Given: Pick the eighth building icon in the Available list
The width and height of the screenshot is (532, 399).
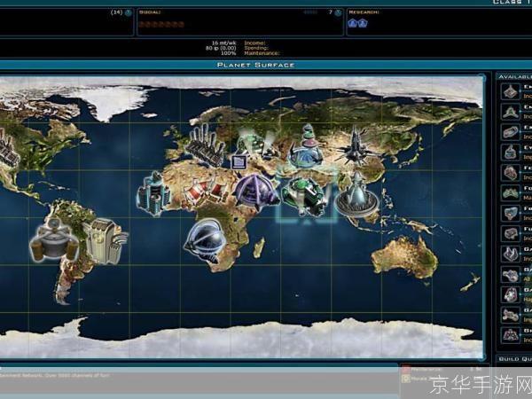Looking at the screenshot, I should [x=511, y=234].
